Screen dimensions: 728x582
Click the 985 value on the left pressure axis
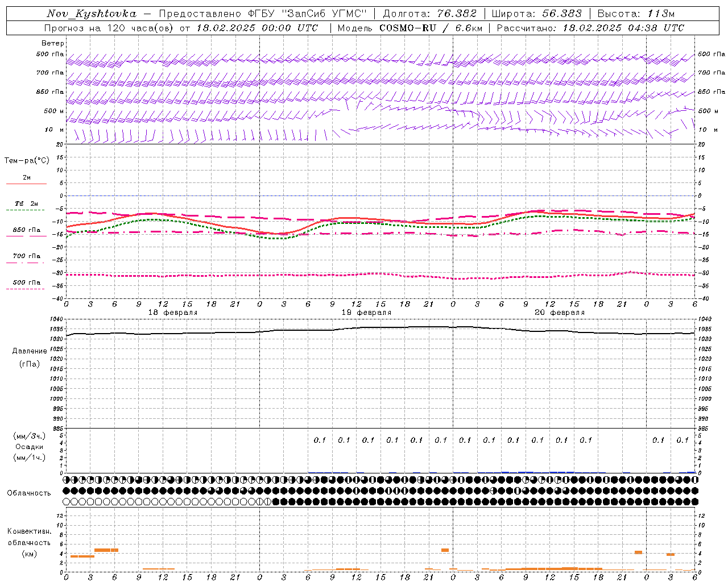[x=59, y=429]
